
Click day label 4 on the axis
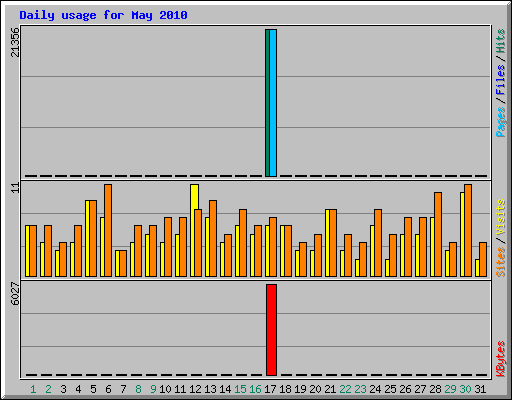point(78,389)
